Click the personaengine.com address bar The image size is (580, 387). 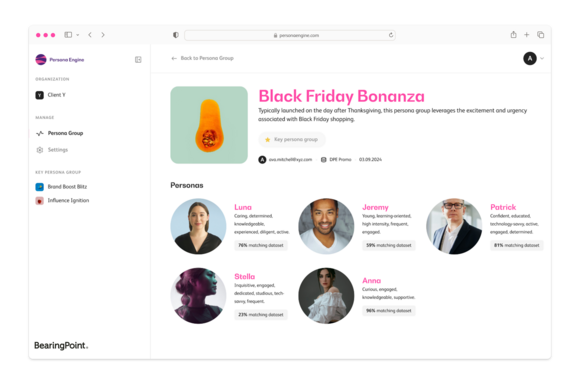pyautogui.click(x=290, y=35)
